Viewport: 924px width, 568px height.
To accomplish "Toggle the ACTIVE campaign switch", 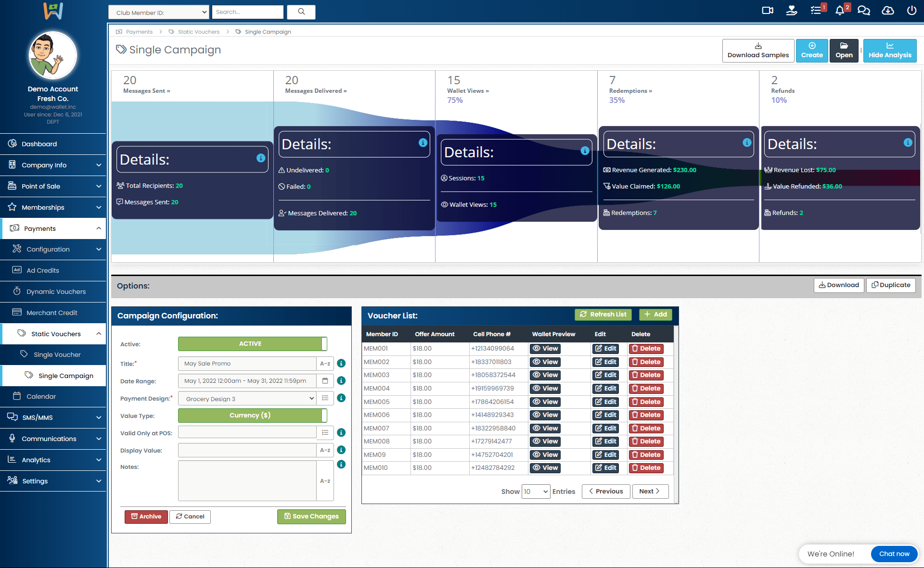I will 252,344.
